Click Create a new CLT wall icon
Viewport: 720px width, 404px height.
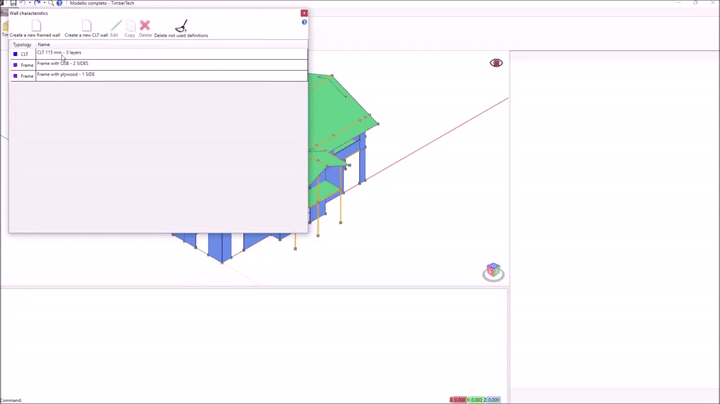(x=86, y=25)
